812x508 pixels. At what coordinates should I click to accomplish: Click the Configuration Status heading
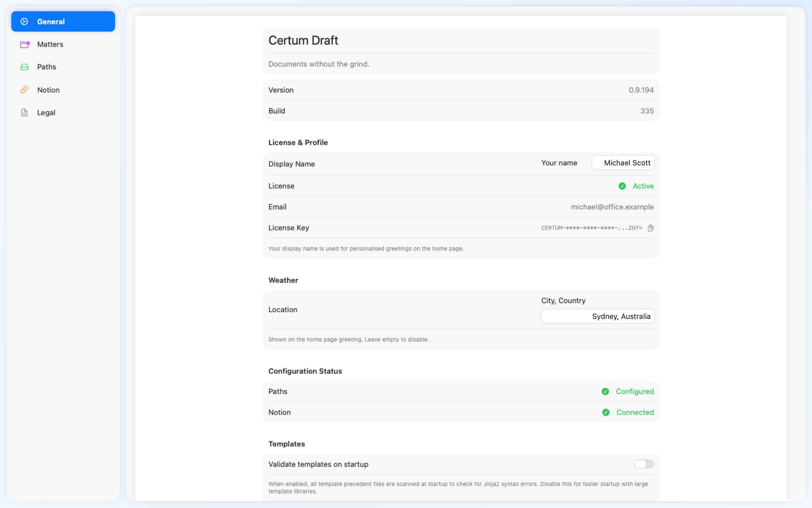(305, 371)
